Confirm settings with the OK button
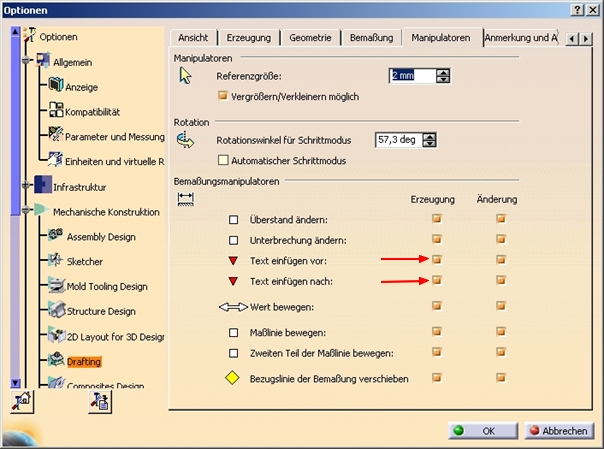This screenshot has width=604, height=449. pos(483,431)
